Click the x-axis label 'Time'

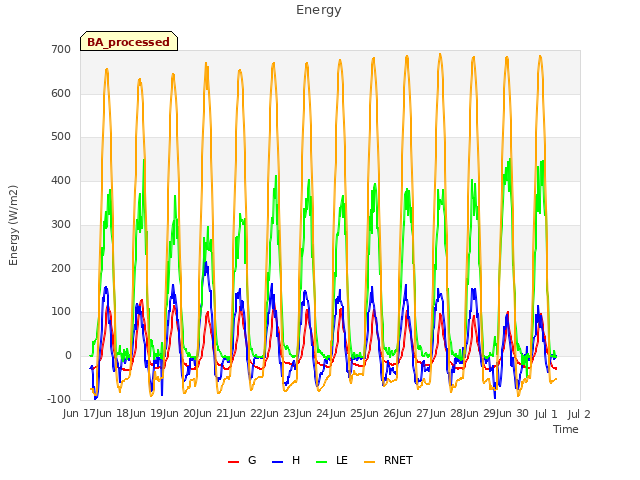(566, 429)
